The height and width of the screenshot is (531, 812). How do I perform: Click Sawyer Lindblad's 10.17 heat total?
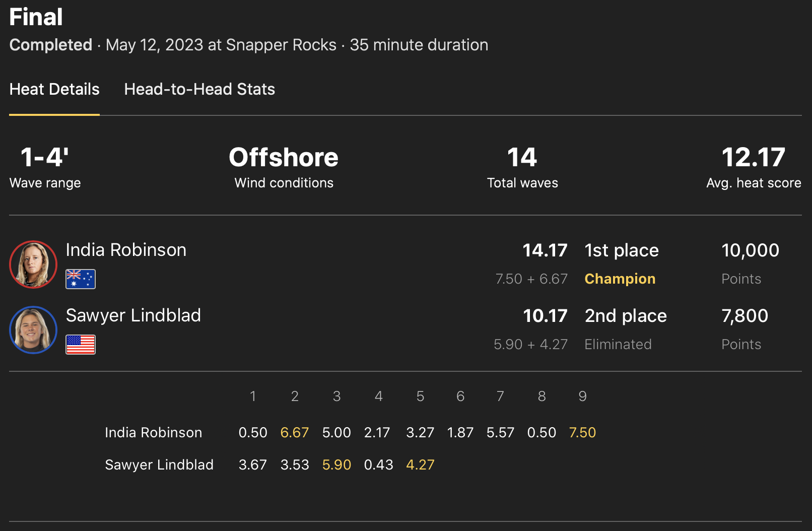[x=545, y=316]
